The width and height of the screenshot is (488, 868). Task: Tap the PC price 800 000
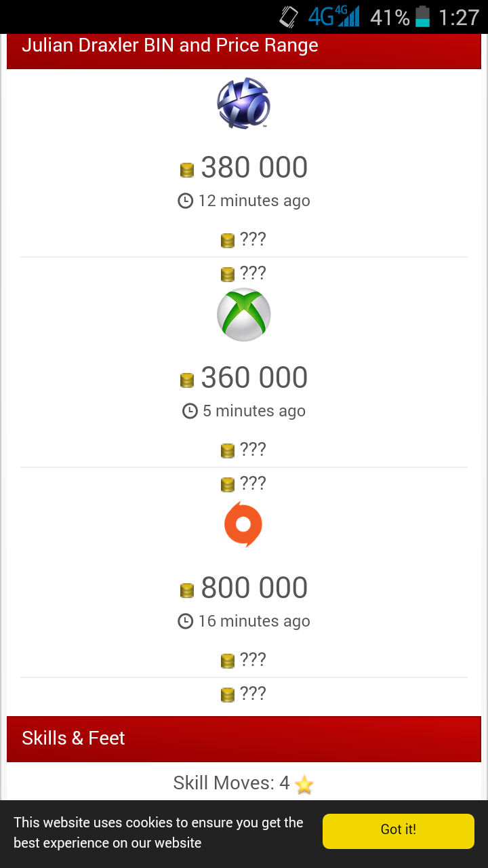point(254,588)
